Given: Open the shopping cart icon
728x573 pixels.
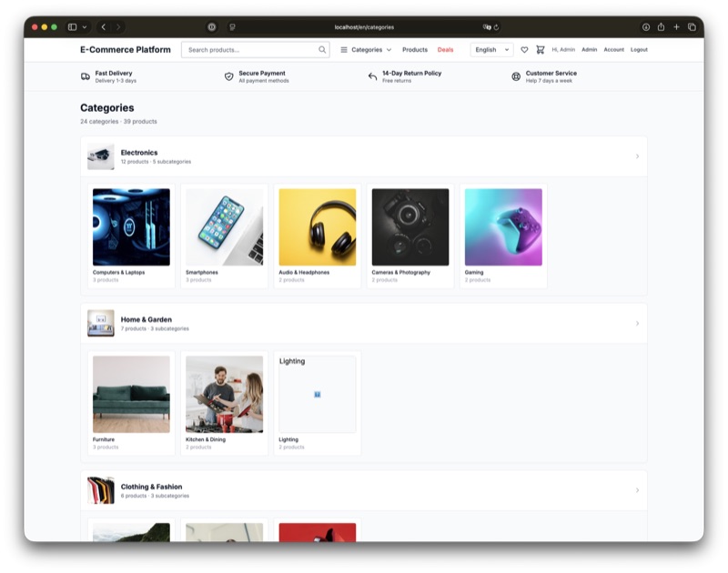Looking at the screenshot, I should click(540, 50).
